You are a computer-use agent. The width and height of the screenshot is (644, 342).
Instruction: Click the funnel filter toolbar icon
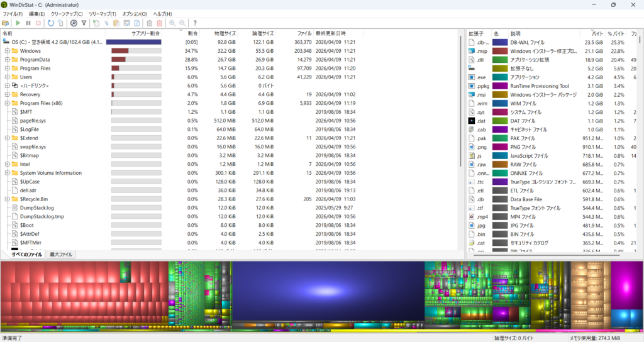tap(84, 23)
